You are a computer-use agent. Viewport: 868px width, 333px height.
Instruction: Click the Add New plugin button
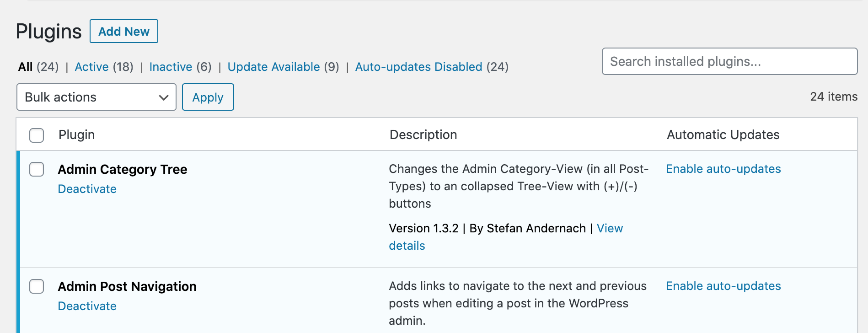pos(124,31)
